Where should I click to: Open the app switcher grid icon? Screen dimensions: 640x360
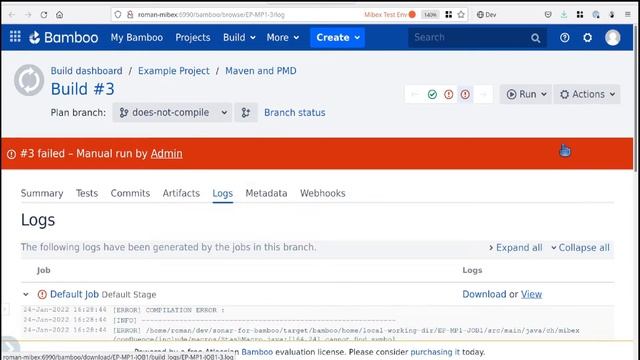click(15, 37)
